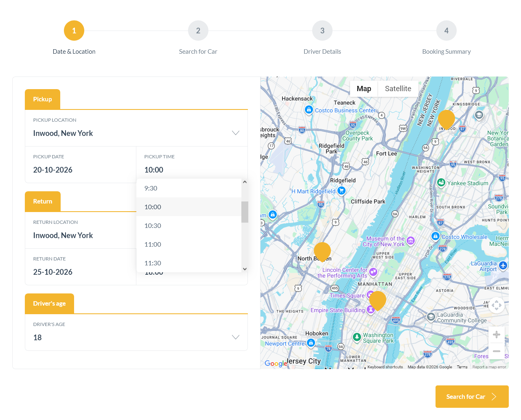Go to step 4 Booking Summary
521x420 pixels.
coord(446,31)
